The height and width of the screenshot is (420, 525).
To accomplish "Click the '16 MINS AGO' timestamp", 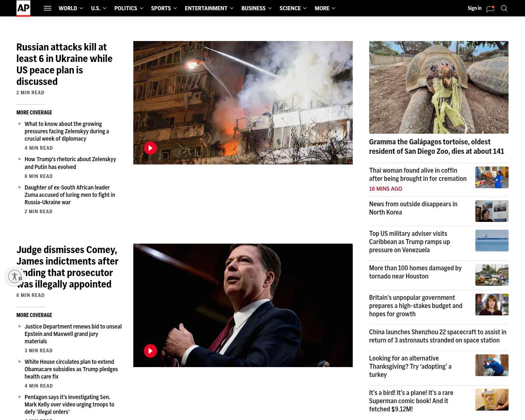I will (386, 189).
